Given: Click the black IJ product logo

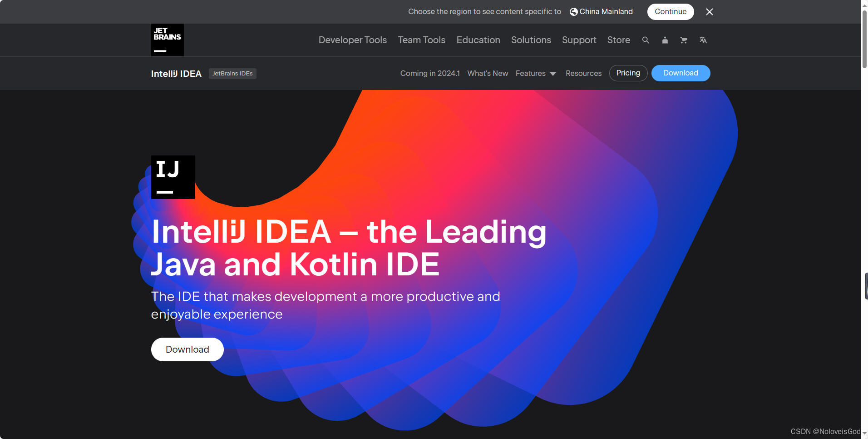Looking at the screenshot, I should pos(173,177).
